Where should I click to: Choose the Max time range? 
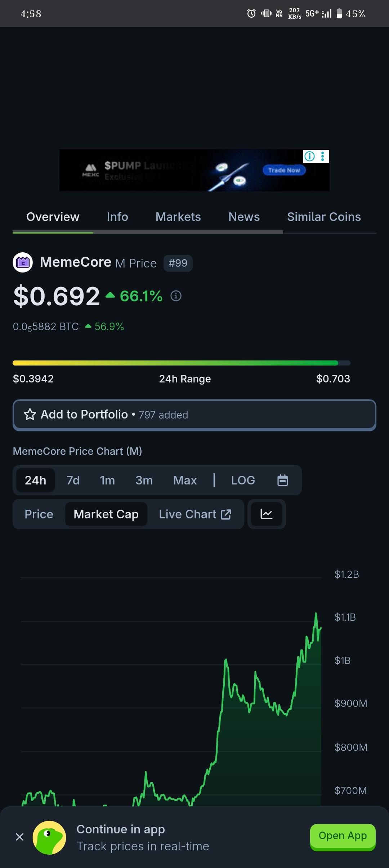tap(185, 480)
